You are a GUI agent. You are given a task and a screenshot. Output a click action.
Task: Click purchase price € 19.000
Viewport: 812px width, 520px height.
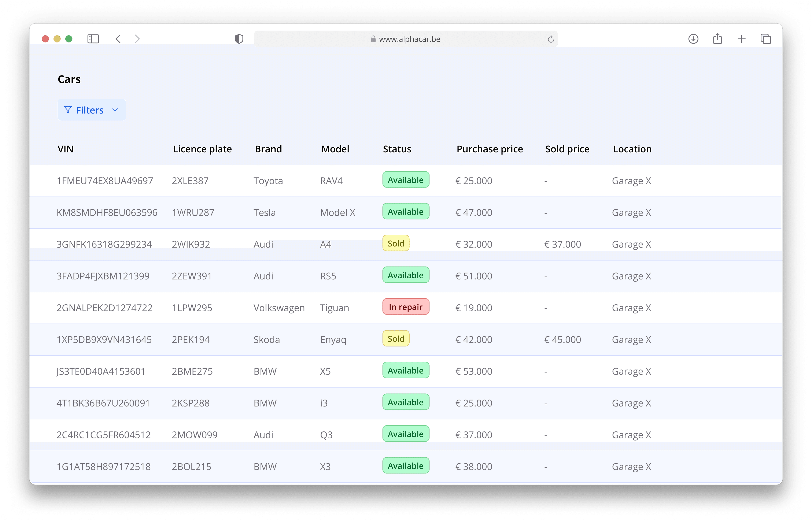pos(473,308)
